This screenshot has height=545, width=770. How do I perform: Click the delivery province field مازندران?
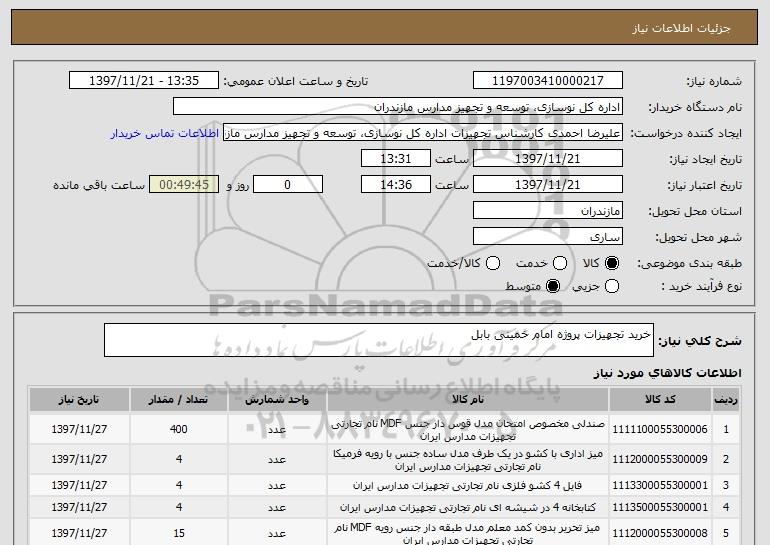(548, 211)
